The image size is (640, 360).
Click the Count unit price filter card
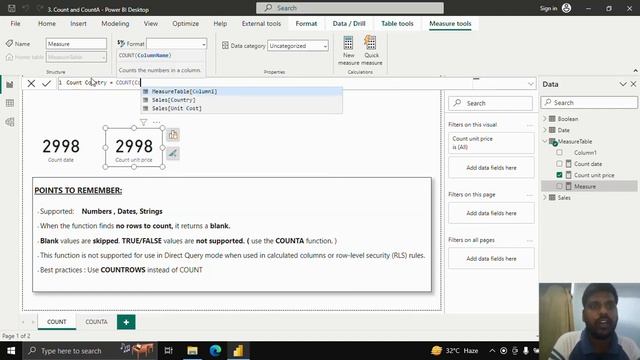click(x=491, y=143)
